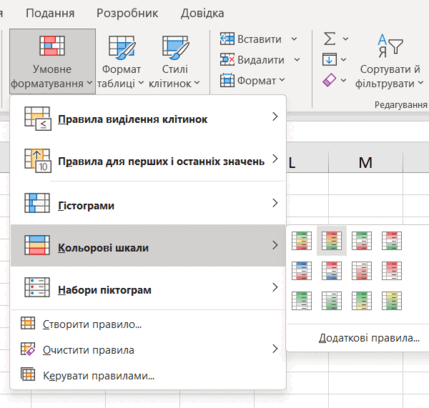Expand the arrow beside the sigma icon

tap(346, 39)
